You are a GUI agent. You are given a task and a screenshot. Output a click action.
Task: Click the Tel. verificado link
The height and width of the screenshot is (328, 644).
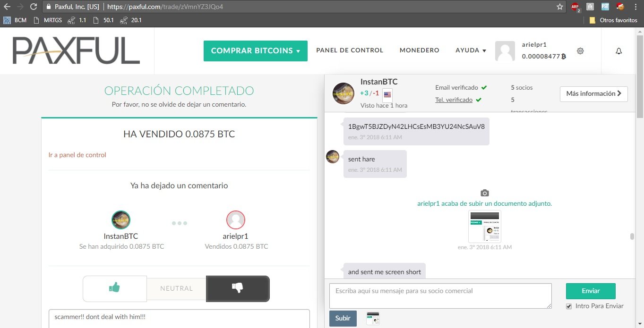(x=454, y=100)
